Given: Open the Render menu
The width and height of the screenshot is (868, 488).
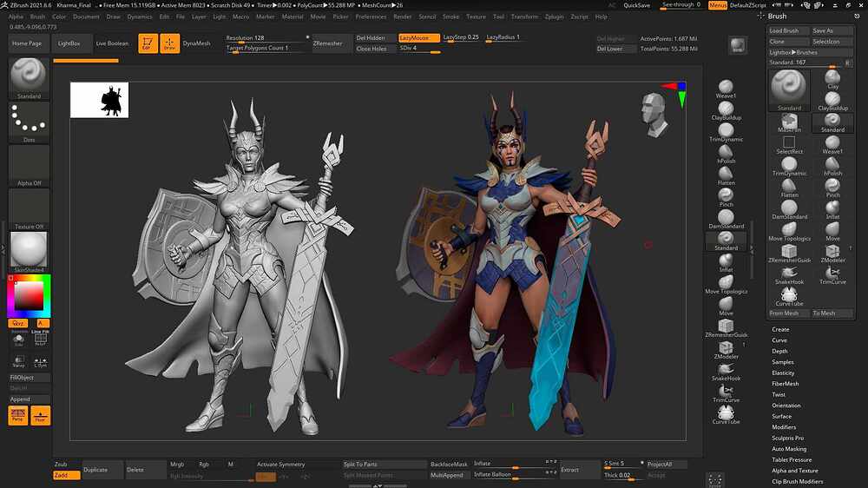Looking at the screenshot, I should (402, 16).
